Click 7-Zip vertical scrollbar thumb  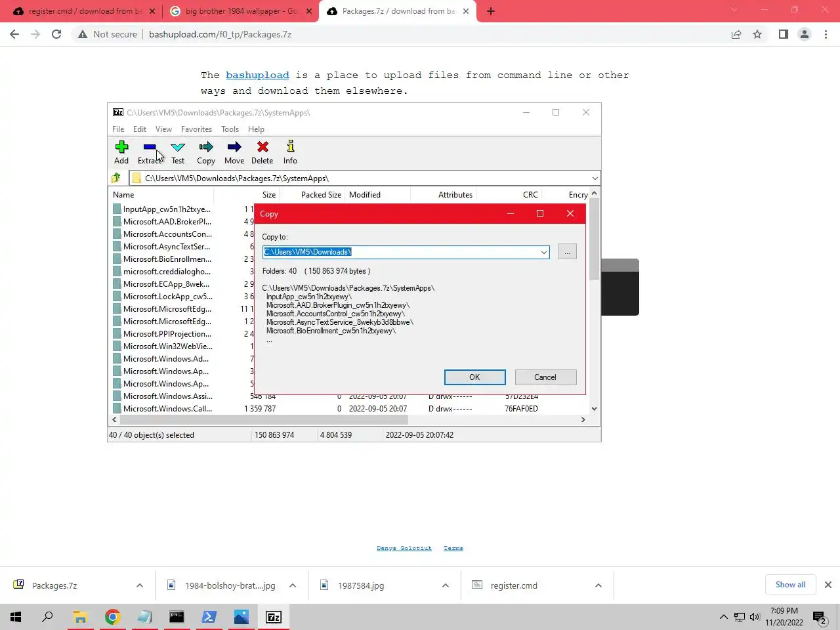pos(594,239)
